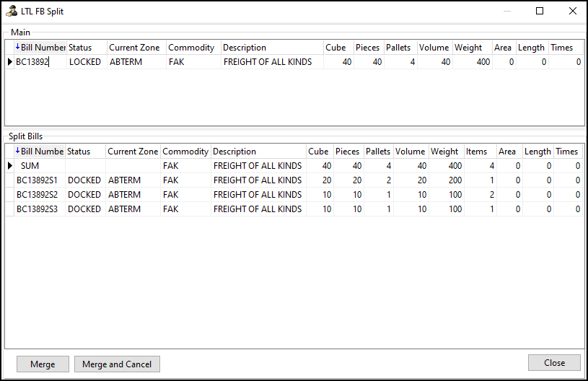Click Cube header in Main grid
The height and width of the screenshot is (381, 588).
click(338, 48)
